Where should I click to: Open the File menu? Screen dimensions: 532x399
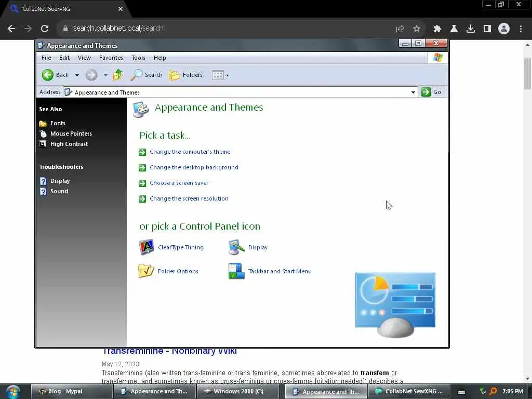point(46,58)
